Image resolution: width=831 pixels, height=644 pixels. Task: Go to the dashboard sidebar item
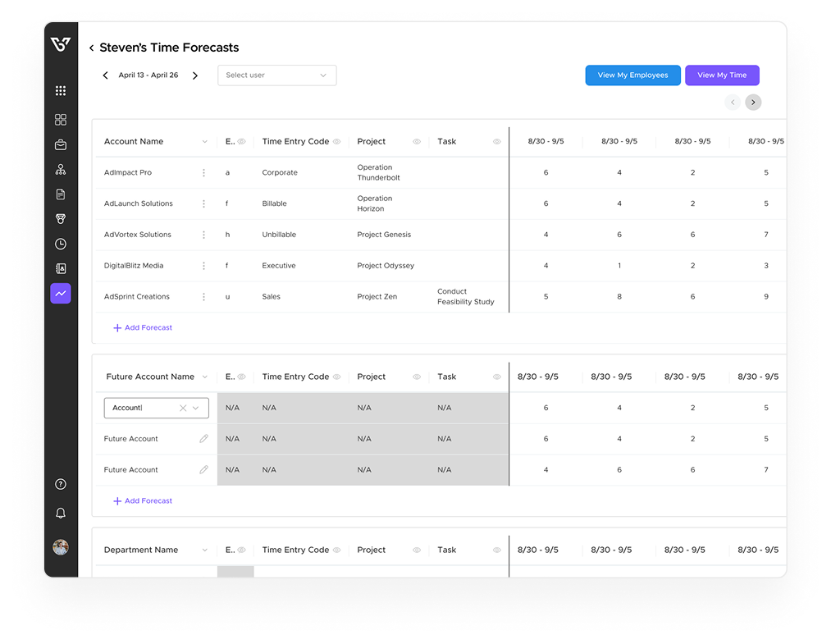(x=61, y=120)
